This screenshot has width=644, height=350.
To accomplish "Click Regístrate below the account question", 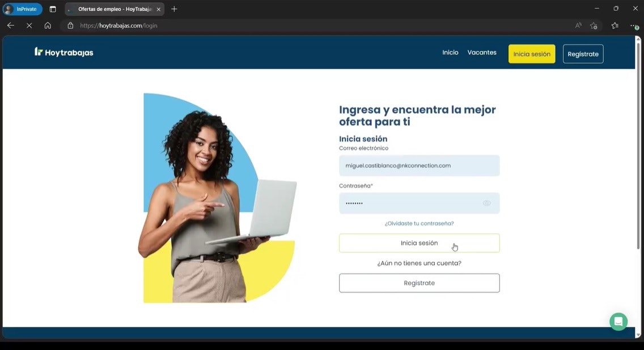I will (419, 283).
